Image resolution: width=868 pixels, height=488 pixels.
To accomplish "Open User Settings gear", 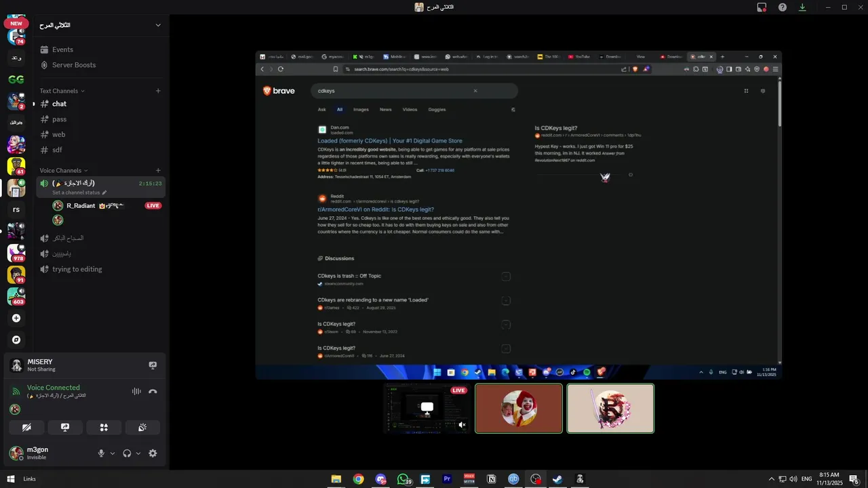I will pos(153,453).
